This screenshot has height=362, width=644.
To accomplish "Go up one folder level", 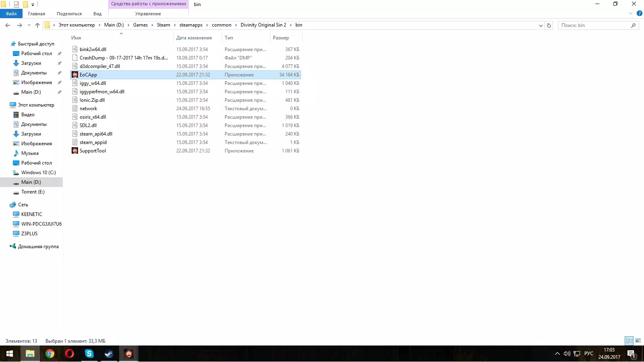I will (37, 25).
